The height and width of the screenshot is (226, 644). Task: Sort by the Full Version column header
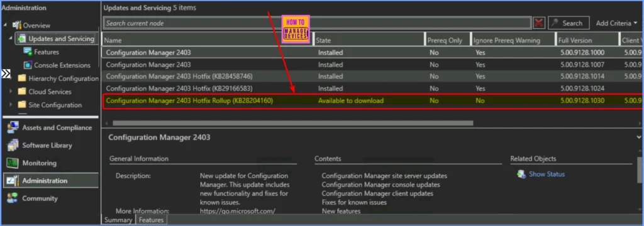coord(587,40)
